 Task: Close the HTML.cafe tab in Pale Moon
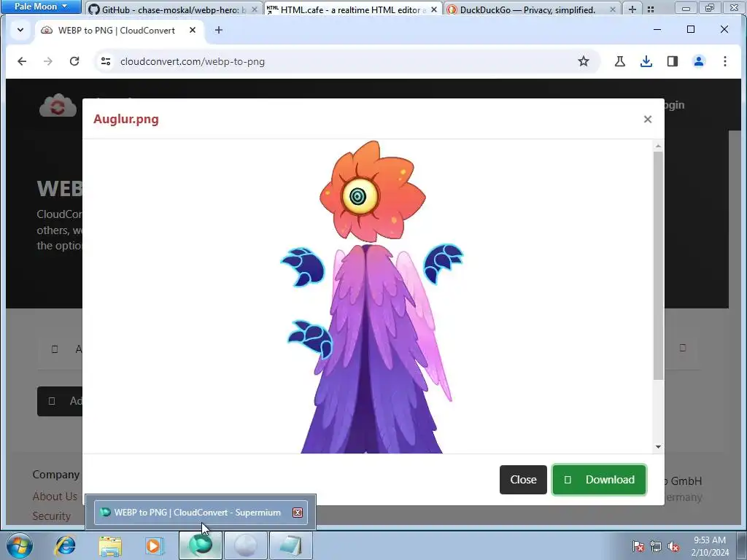(434, 9)
